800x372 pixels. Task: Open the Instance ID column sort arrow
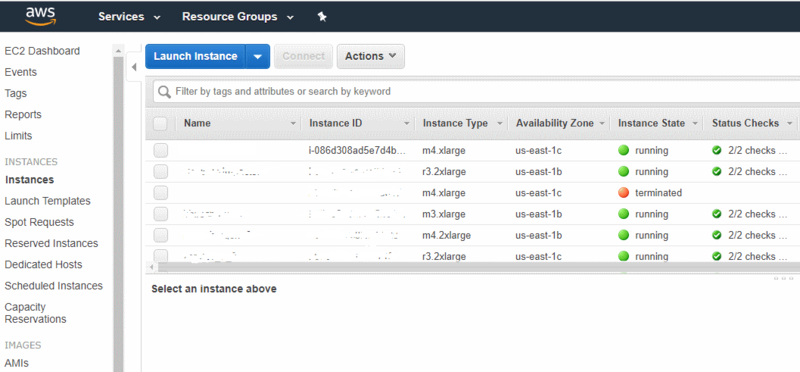point(407,124)
